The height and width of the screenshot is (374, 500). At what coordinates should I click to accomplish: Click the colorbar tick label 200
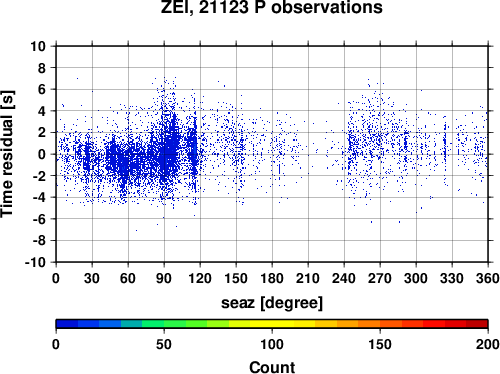(x=488, y=344)
